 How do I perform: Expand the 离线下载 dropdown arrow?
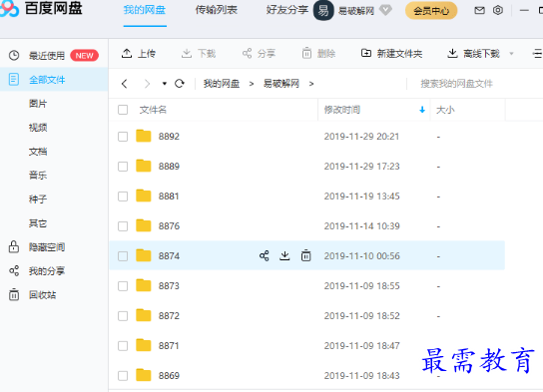point(511,54)
